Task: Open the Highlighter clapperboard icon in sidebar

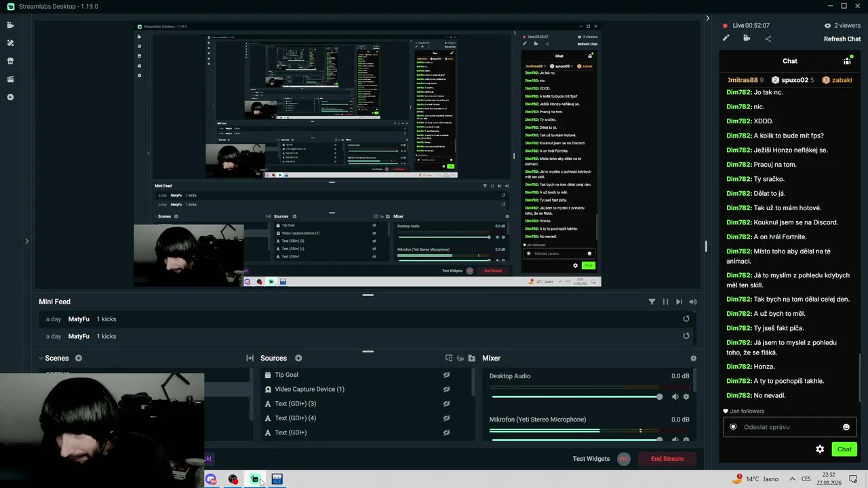Action: pos(10,79)
